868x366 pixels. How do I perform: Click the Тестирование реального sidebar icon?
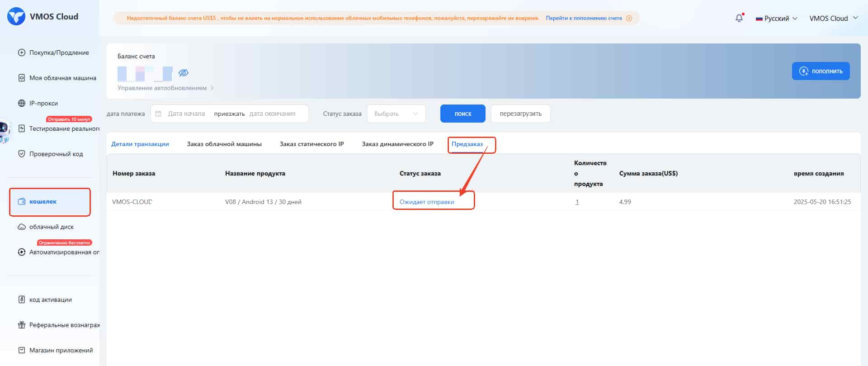point(21,128)
